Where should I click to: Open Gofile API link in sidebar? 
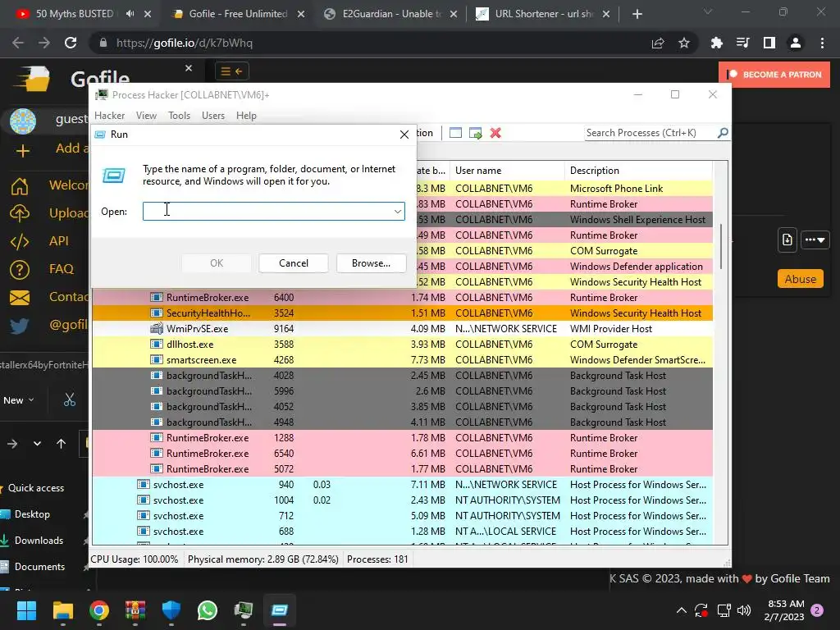59,241
